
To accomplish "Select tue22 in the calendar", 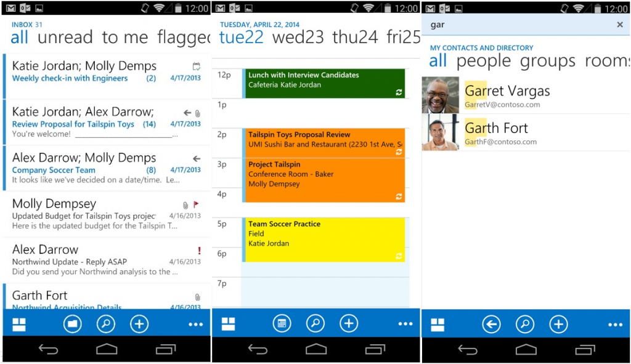I will coord(241,38).
